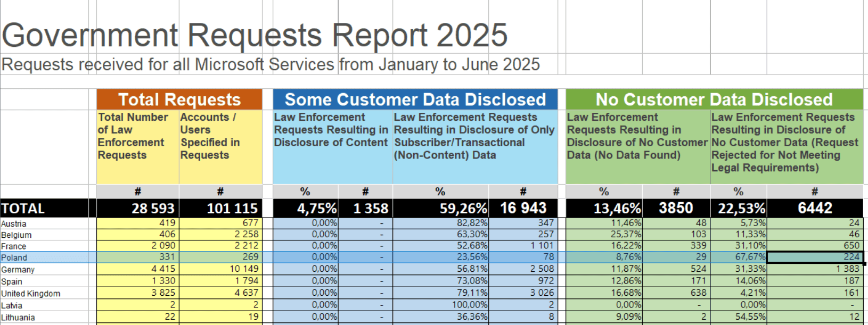Click the highlighted Poland row label
Image resolution: width=868 pixels, height=325 pixels.
(x=45, y=257)
